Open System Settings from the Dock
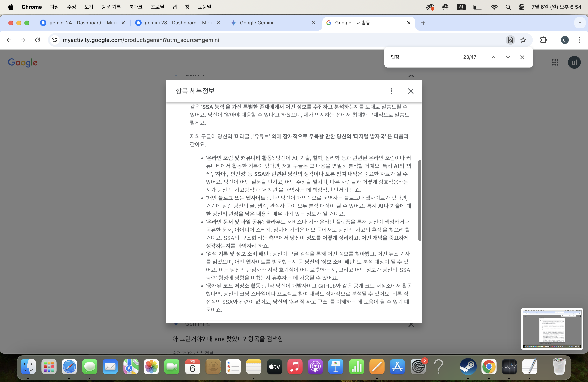The width and height of the screenshot is (588, 382). pos(418,366)
